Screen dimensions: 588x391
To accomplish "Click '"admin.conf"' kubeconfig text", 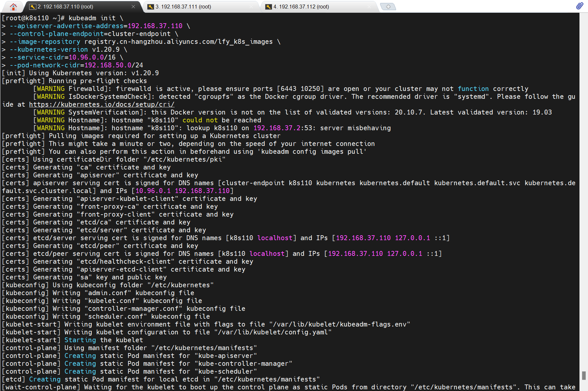I will click(x=108, y=293).
